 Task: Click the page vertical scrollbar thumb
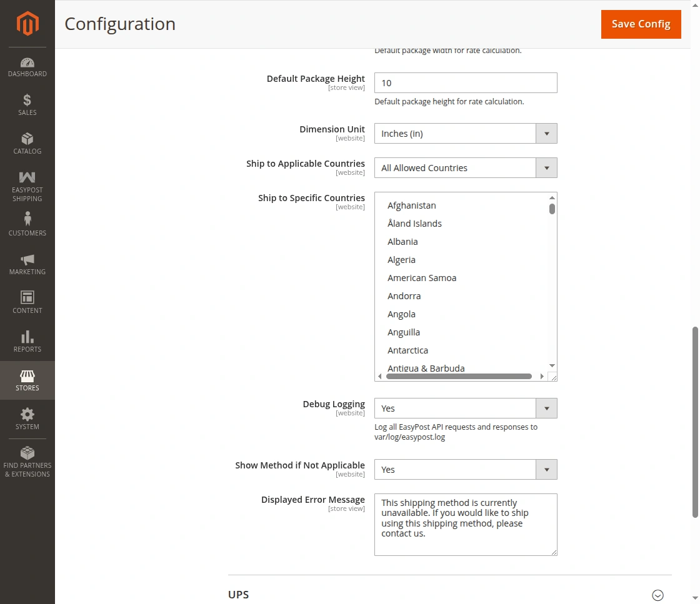click(x=695, y=422)
